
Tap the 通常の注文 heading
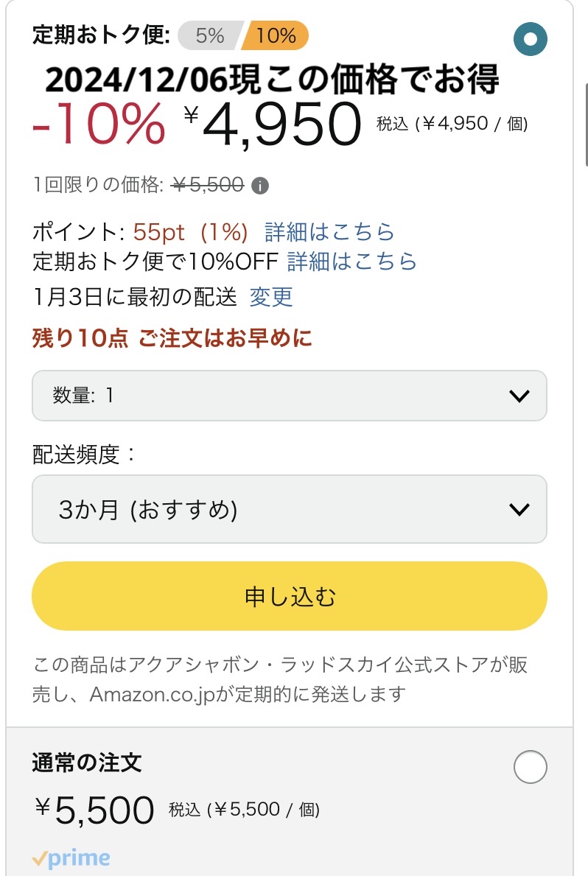(87, 763)
